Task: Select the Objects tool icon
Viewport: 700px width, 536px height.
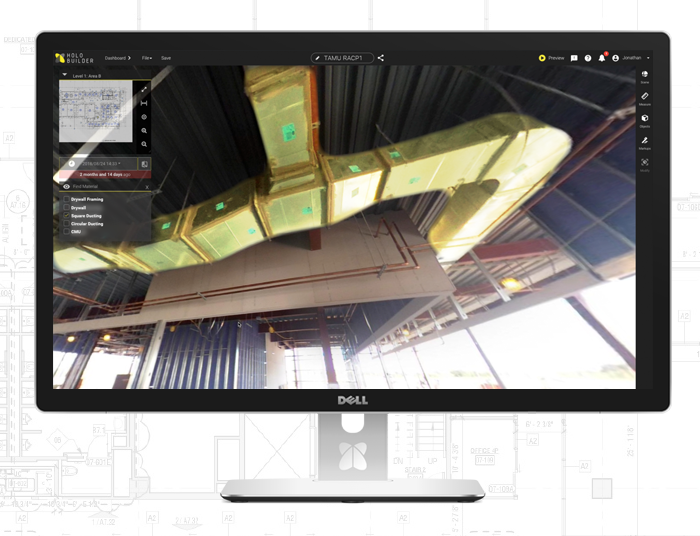Action: point(644,118)
